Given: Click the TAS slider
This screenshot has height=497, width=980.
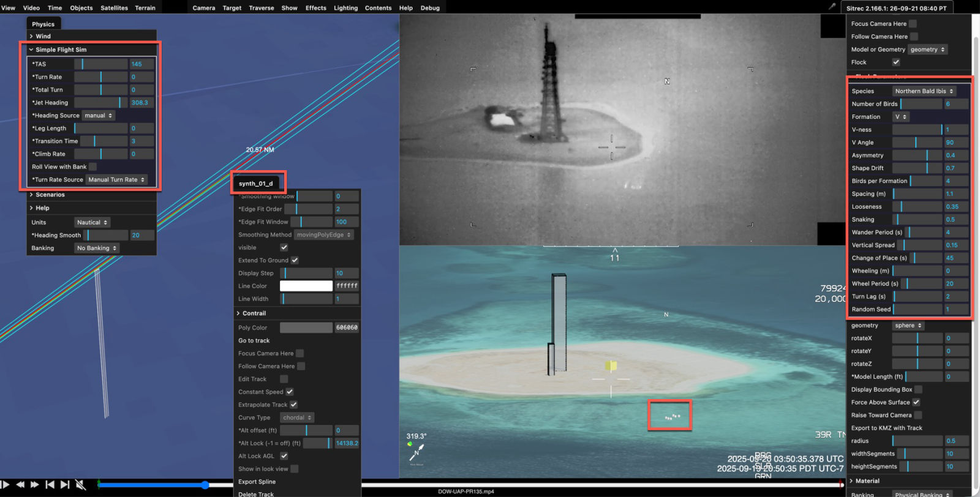Looking at the screenshot, I should pos(101,64).
